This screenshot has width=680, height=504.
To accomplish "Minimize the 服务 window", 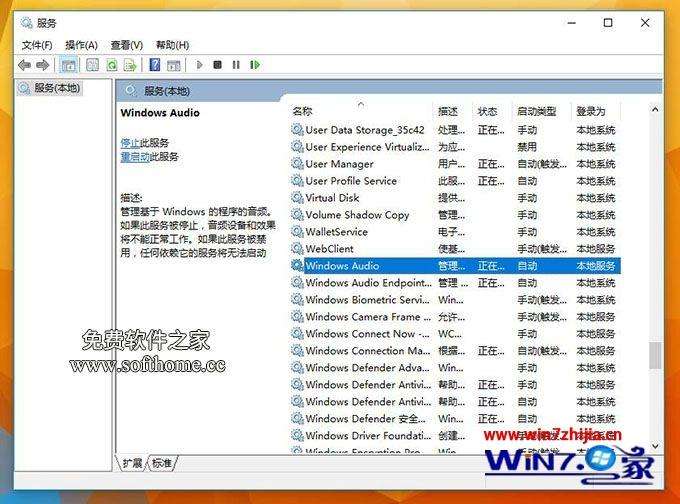I will tap(572, 23).
